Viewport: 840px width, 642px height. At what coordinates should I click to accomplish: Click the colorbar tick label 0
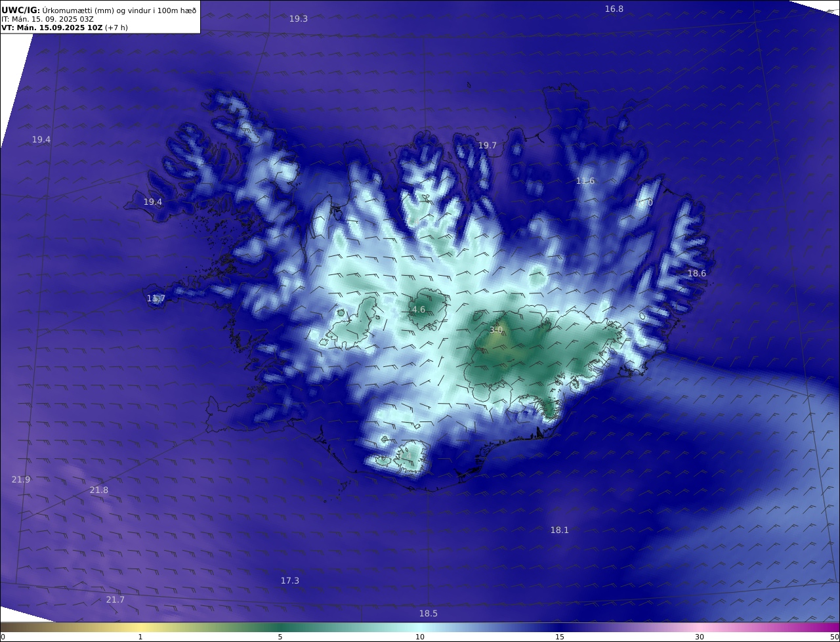pyautogui.click(x=3, y=637)
